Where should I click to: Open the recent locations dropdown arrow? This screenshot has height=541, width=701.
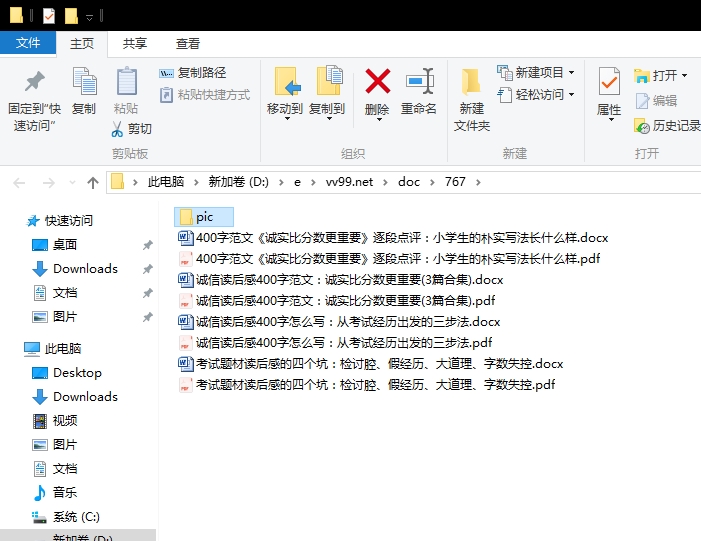pos(72,182)
